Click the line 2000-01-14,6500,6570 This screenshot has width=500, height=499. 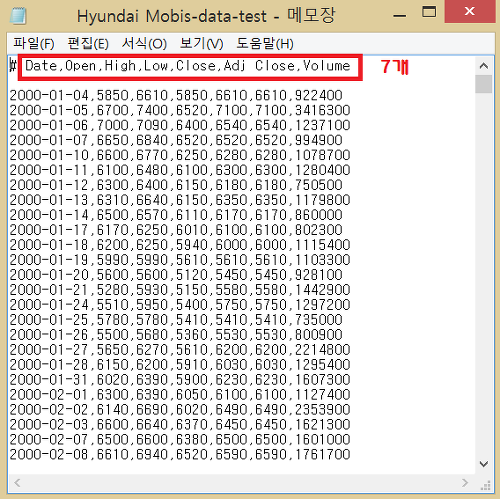[x=176, y=215]
